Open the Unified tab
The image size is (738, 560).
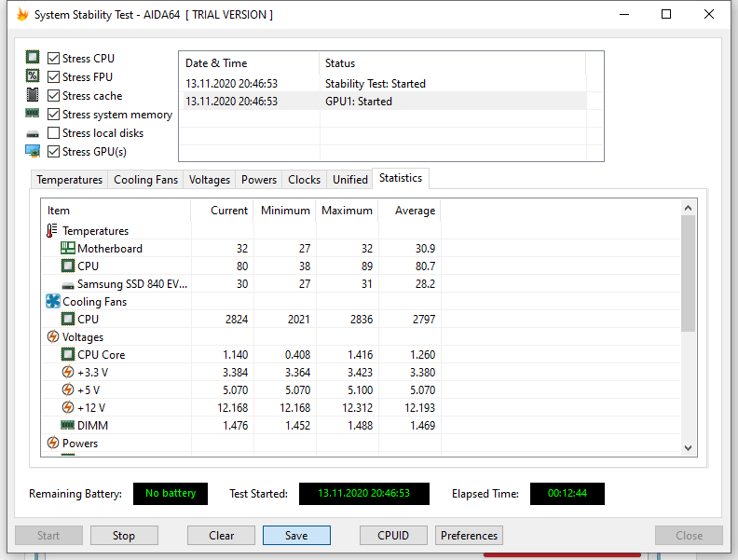(350, 180)
